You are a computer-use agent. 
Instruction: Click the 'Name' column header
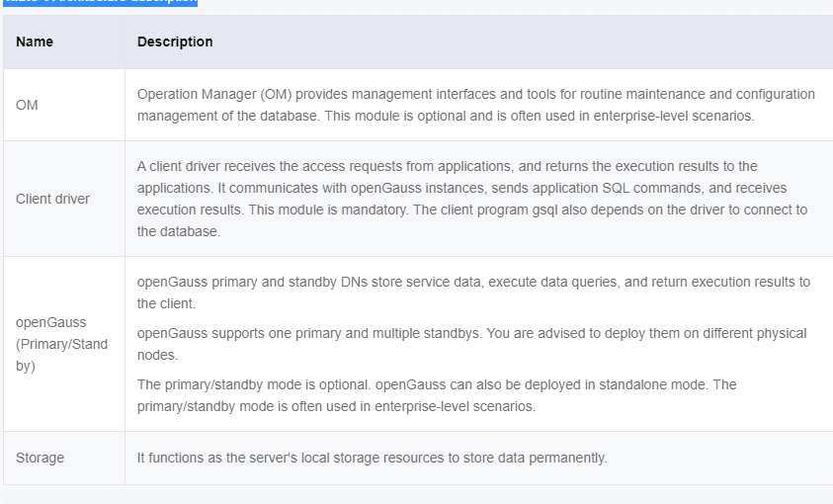click(x=64, y=42)
